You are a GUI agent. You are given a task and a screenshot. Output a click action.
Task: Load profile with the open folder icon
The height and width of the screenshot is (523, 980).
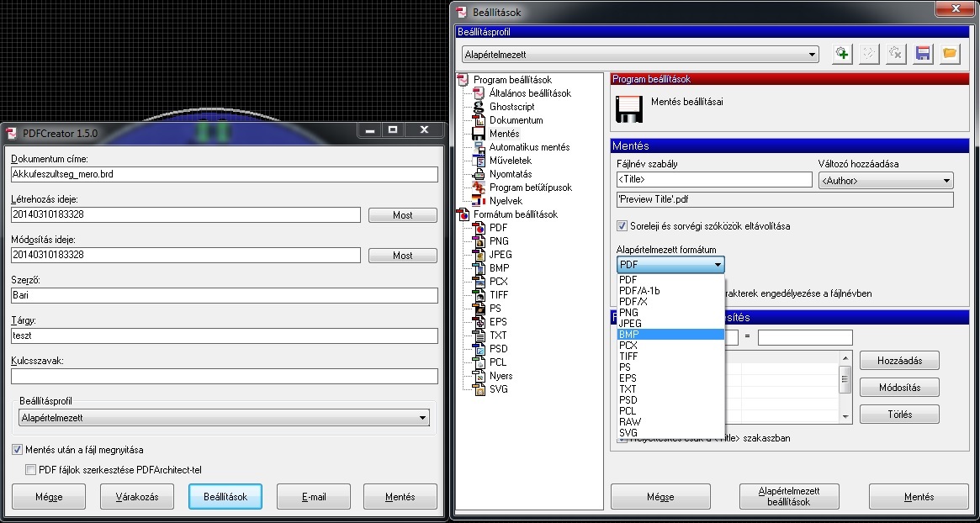(950, 54)
